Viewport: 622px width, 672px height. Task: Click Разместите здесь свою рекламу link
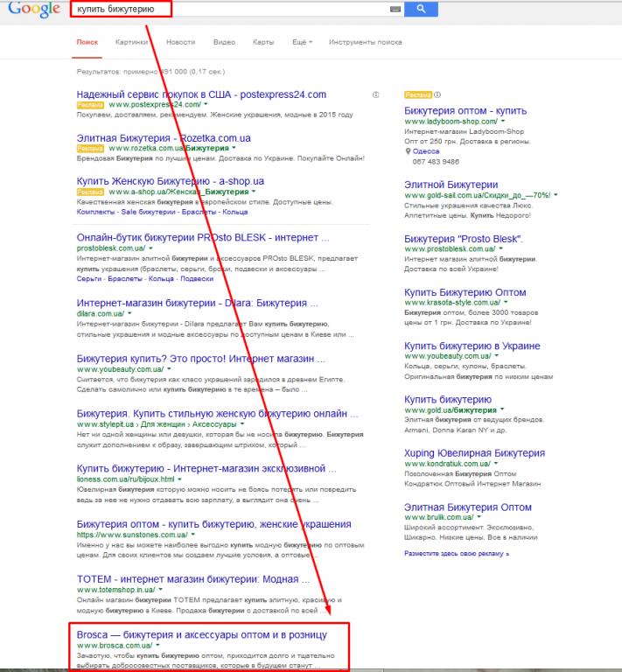pyautogui.click(x=457, y=554)
